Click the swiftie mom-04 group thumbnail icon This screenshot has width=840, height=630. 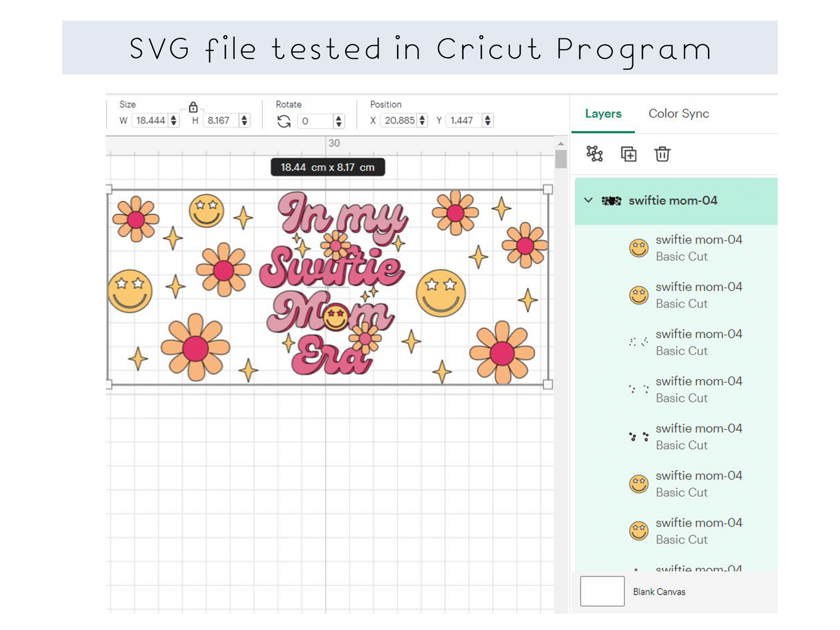click(x=611, y=201)
